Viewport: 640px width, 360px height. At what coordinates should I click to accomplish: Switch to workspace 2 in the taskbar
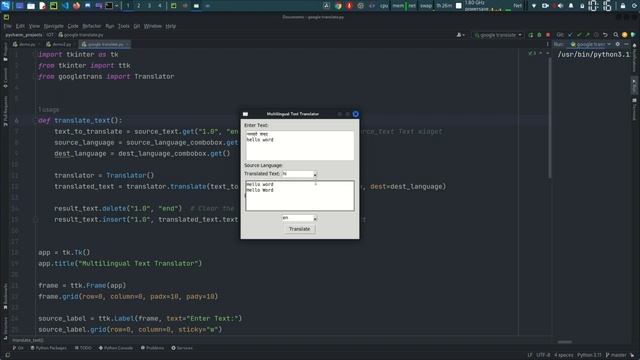coord(138,6)
